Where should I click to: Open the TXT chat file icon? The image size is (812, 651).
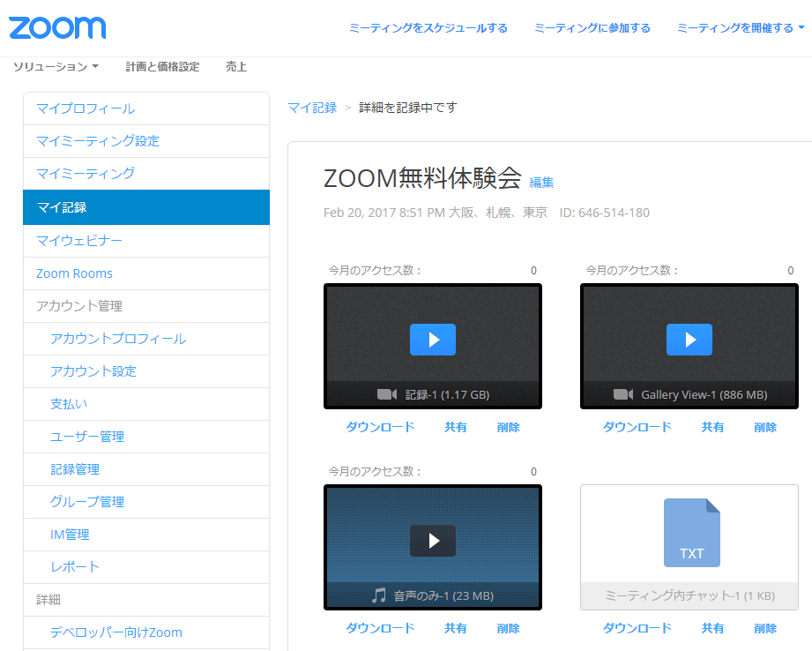[x=691, y=533]
